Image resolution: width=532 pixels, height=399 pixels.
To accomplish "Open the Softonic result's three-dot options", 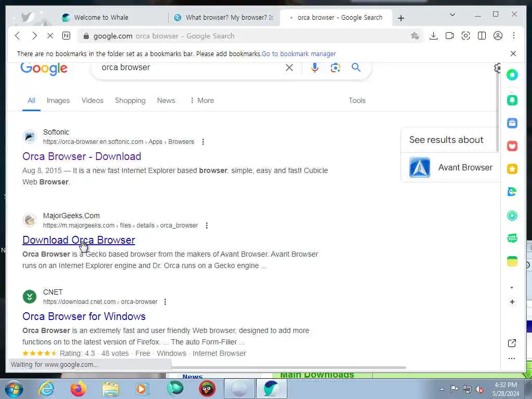I will (x=203, y=142).
